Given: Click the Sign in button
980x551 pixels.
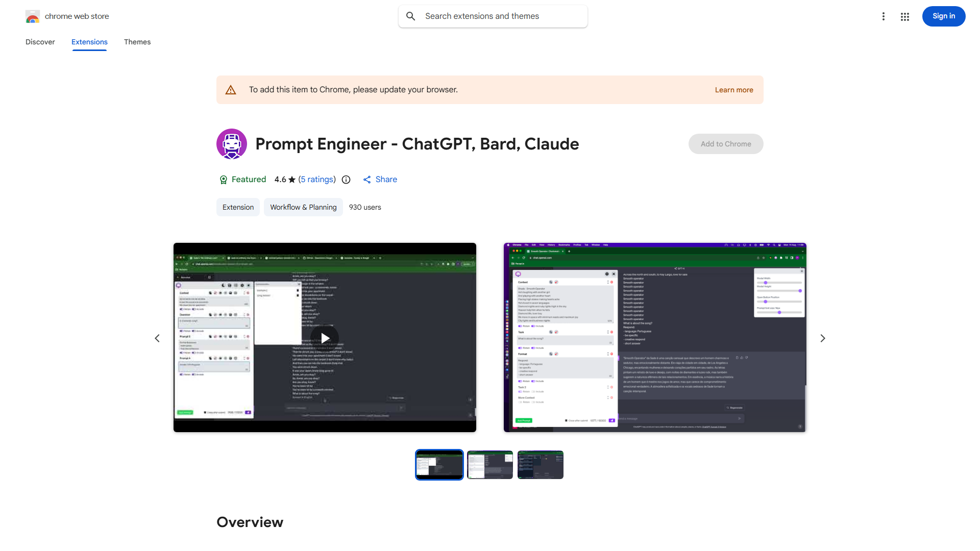Looking at the screenshot, I should pos(943,16).
